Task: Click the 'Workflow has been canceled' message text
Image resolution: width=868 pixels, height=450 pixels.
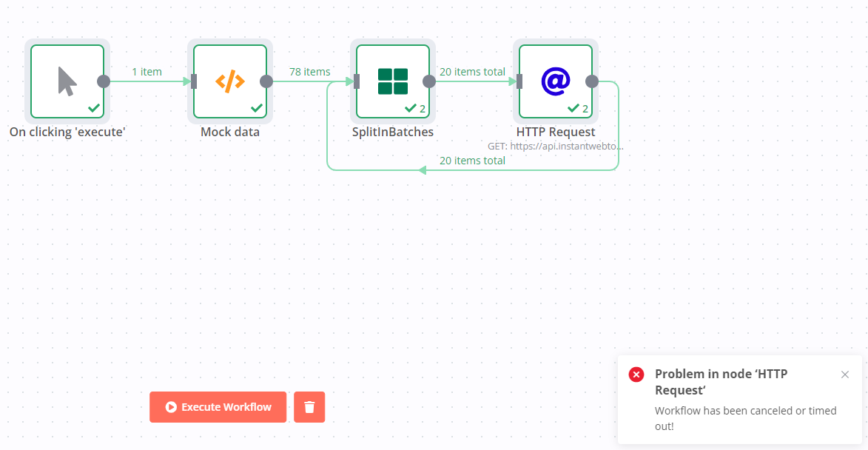Action: tap(745, 418)
